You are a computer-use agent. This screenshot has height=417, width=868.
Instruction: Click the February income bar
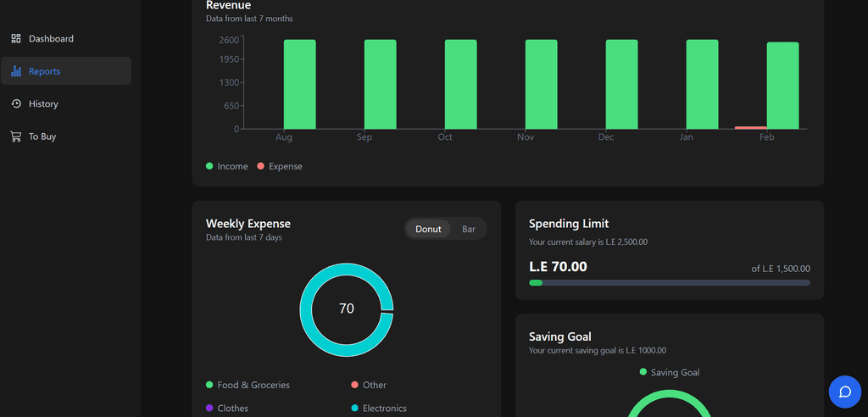click(x=782, y=85)
